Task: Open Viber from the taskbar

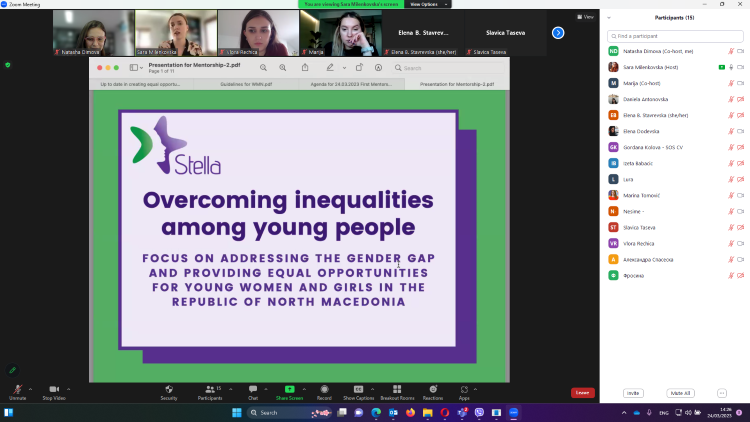Action: tap(479, 412)
